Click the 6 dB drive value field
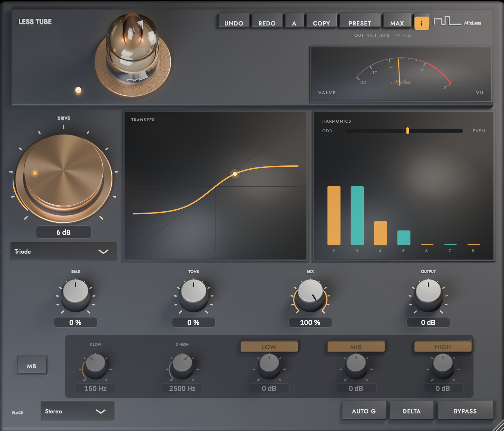This screenshot has width=504, height=431. pos(64,232)
